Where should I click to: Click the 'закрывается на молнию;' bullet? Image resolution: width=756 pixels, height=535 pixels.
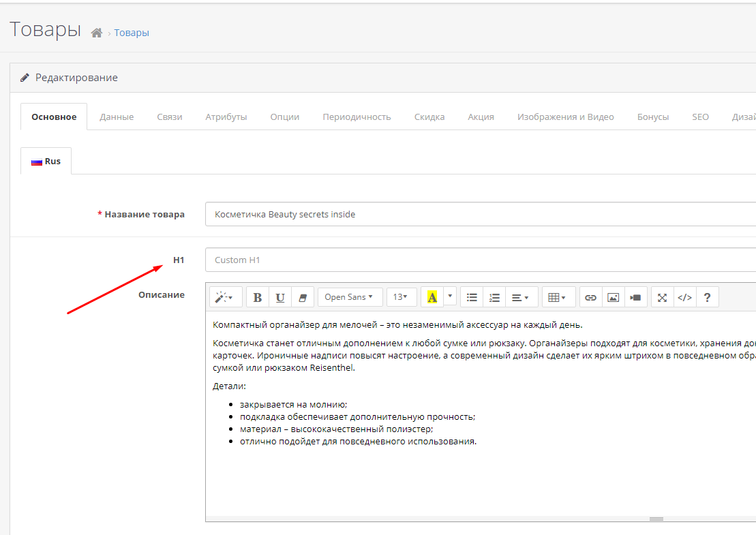pos(294,404)
